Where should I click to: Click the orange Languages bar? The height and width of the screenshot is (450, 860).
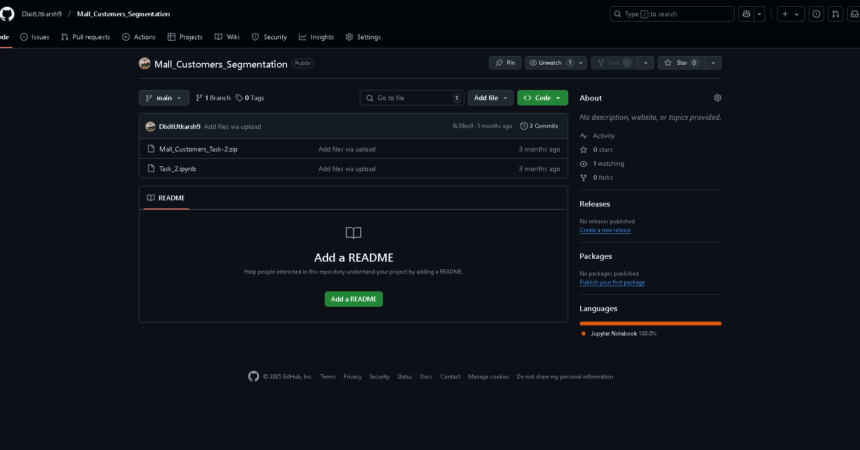pyautogui.click(x=650, y=324)
